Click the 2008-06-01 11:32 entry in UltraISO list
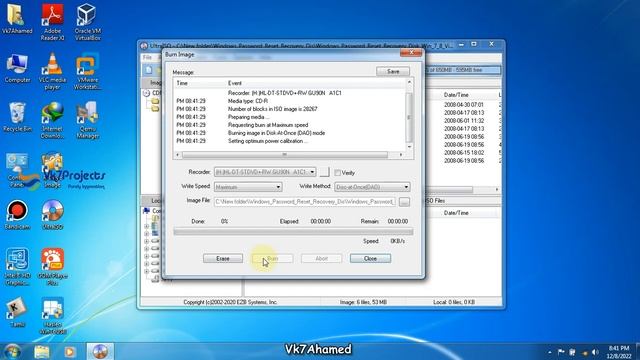This screenshot has height=360, width=640. [464, 121]
